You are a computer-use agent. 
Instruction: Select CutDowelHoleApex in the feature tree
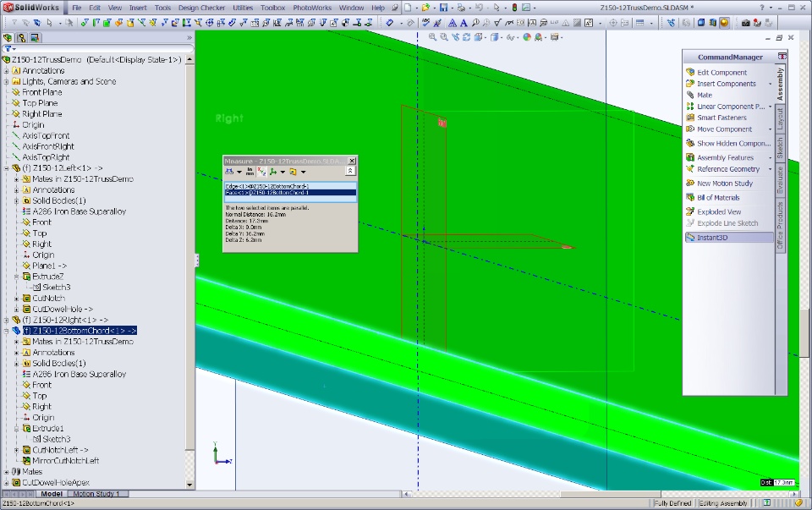coord(56,483)
